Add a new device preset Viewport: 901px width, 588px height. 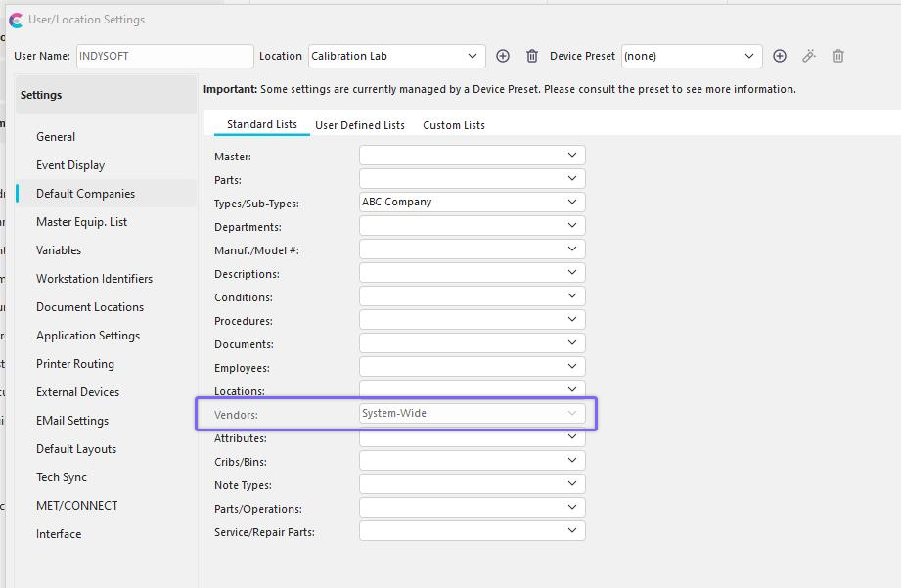(780, 56)
